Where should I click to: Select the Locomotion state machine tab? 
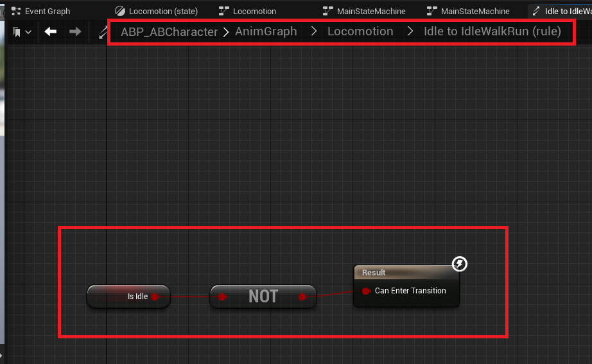(x=248, y=12)
